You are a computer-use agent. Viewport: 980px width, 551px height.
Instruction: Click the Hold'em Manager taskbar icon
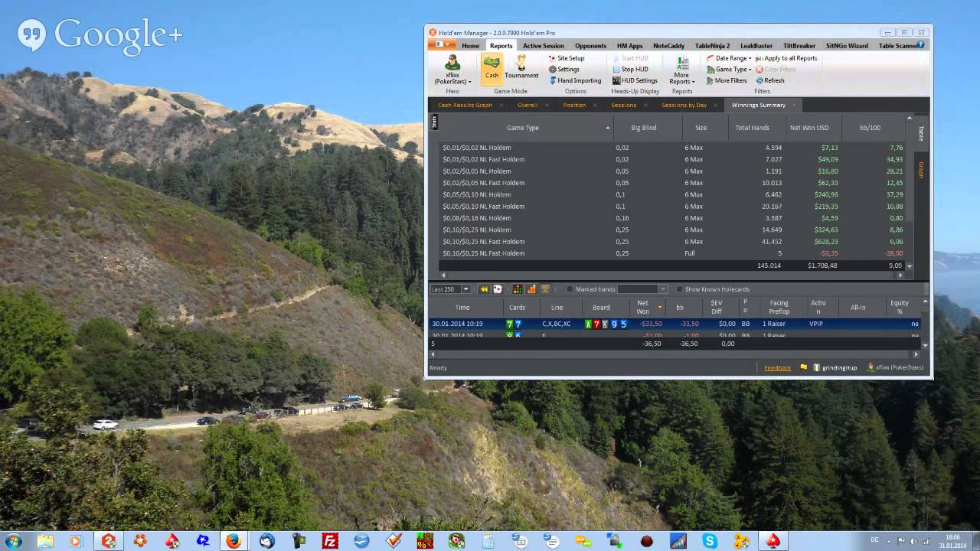[109, 541]
